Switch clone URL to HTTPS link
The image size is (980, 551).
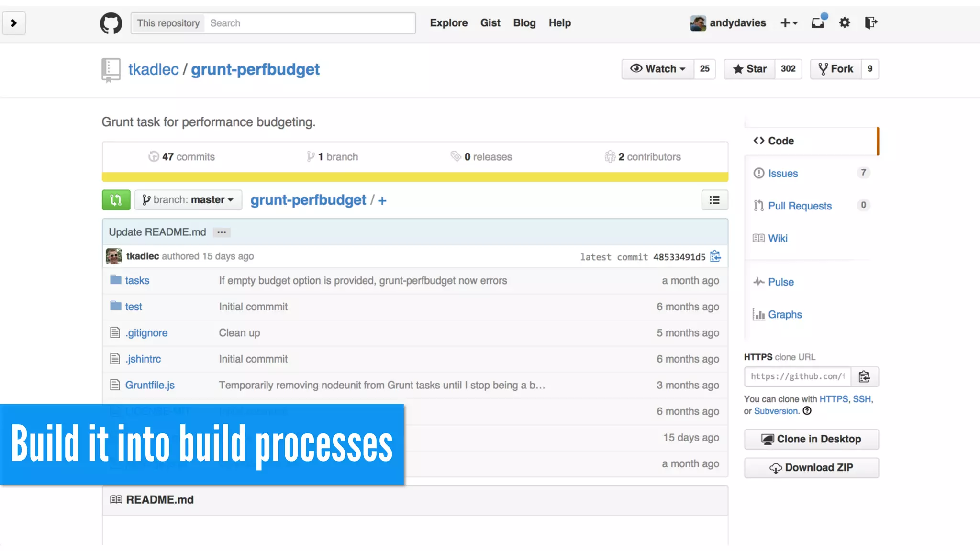click(833, 399)
